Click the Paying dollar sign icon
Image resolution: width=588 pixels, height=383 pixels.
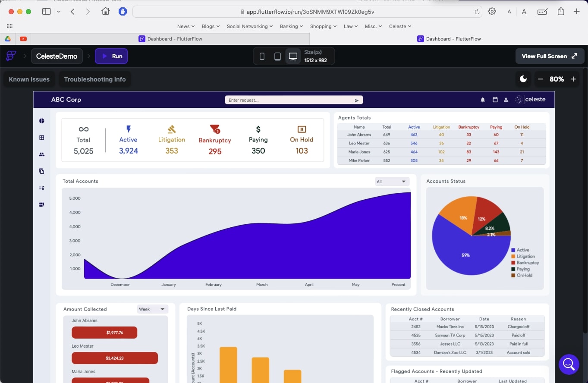pos(258,129)
